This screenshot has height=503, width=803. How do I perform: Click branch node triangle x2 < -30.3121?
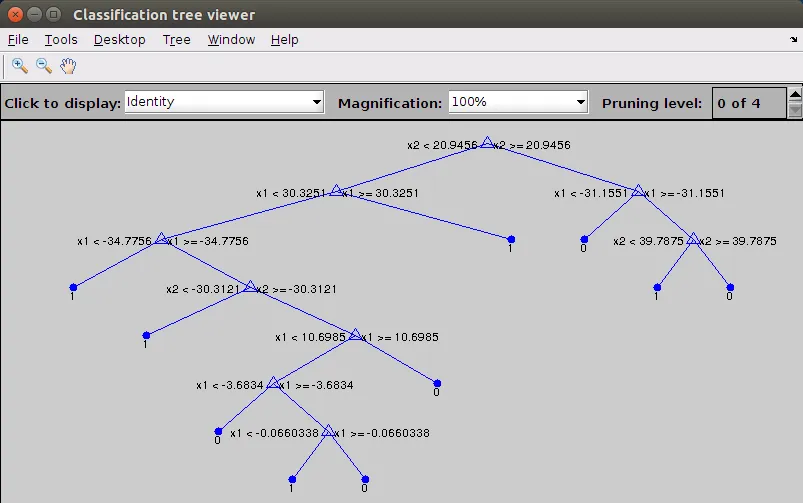point(250,287)
